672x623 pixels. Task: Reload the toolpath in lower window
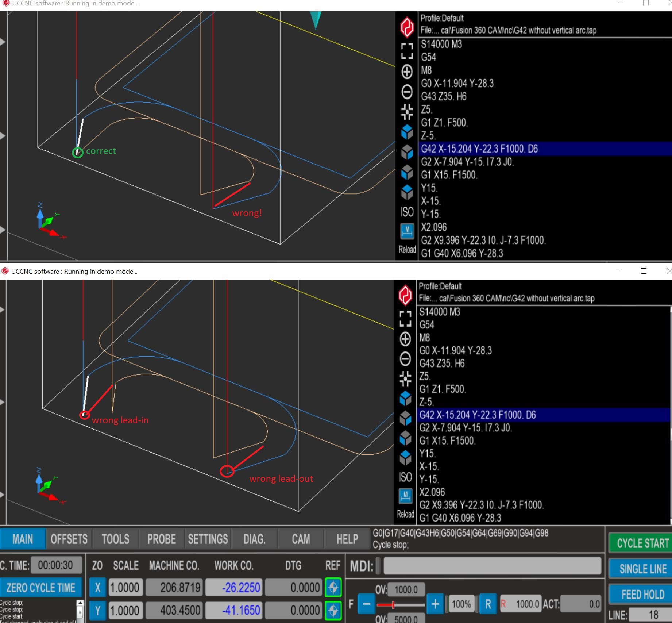[x=406, y=514]
